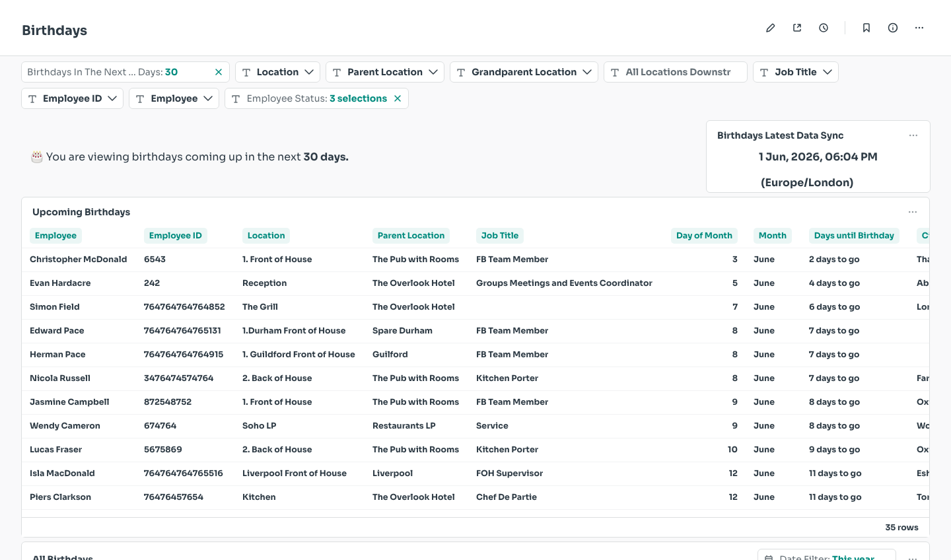Click Isla MacDonald's FOH Supervisor job title
This screenshot has width=951, height=560.
coord(509,473)
